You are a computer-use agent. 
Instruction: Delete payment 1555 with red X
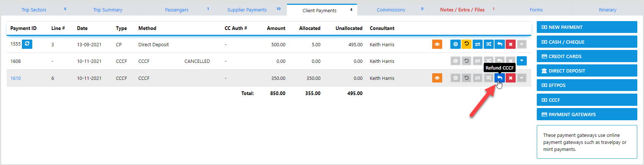pyautogui.click(x=510, y=44)
